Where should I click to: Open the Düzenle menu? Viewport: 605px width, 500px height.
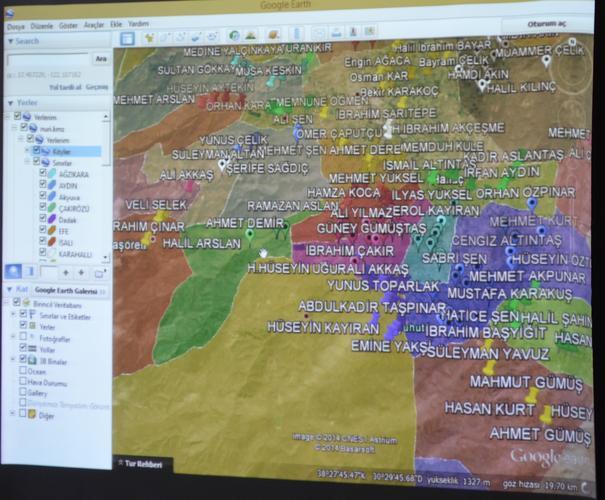pos(42,26)
